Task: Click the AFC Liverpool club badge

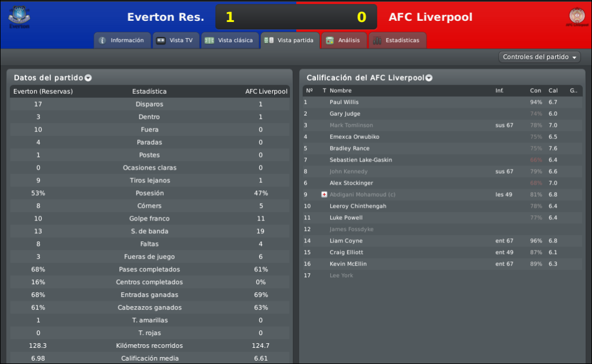Action: tap(577, 16)
